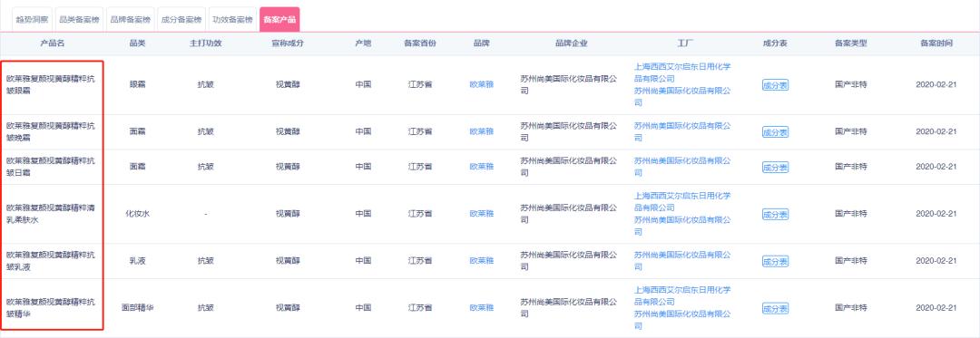
Task: Select the 成分备案榜 tab
Action: [x=181, y=19]
